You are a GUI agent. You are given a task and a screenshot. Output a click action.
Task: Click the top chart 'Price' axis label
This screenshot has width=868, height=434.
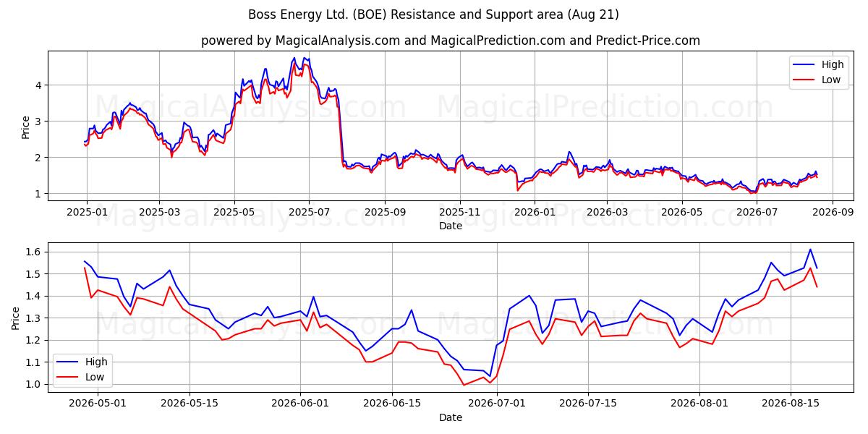coord(26,126)
